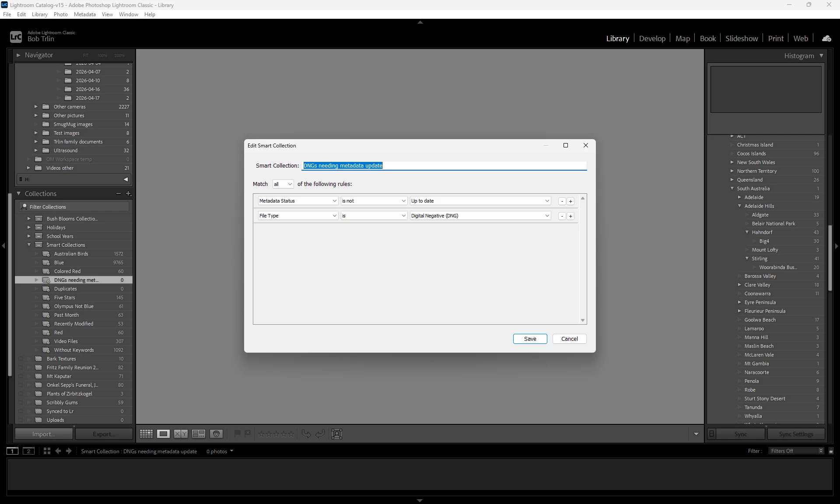Open People view face icon

(216, 434)
